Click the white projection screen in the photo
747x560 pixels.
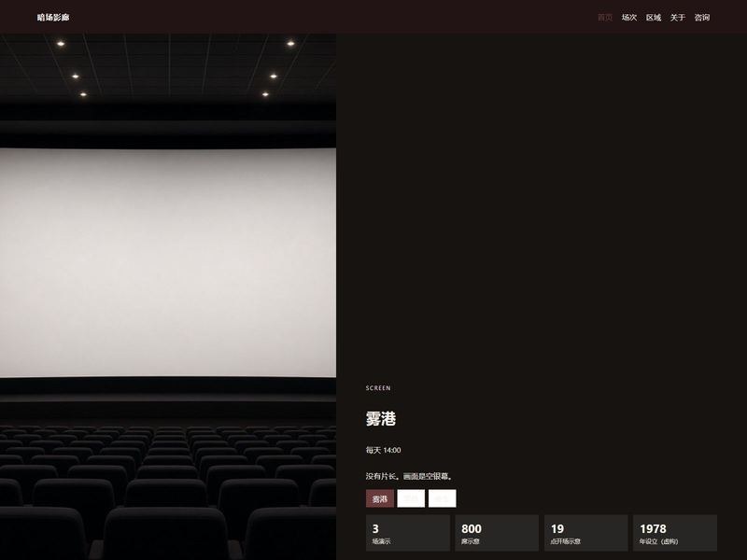tap(168, 263)
